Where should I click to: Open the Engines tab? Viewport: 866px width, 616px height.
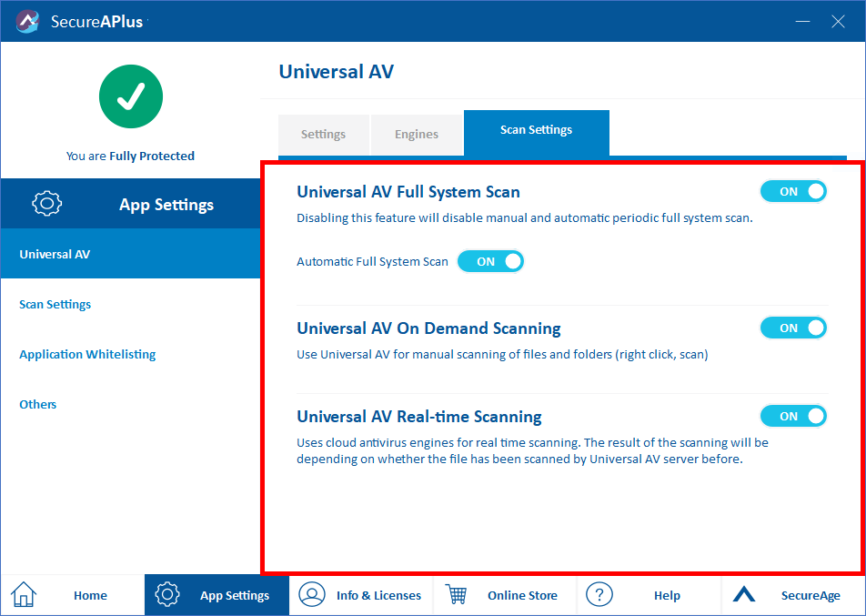tap(417, 135)
